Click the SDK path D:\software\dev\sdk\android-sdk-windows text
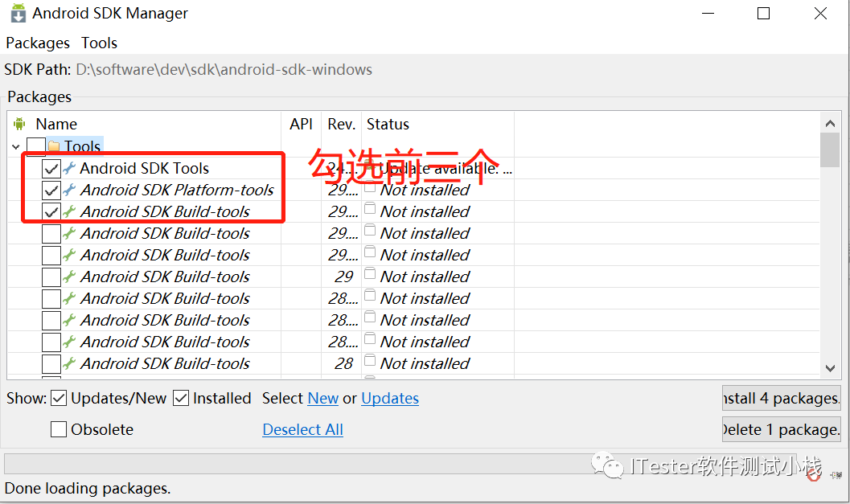Image resolution: width=850 pixels, height=504 pixels. point(224,70)
